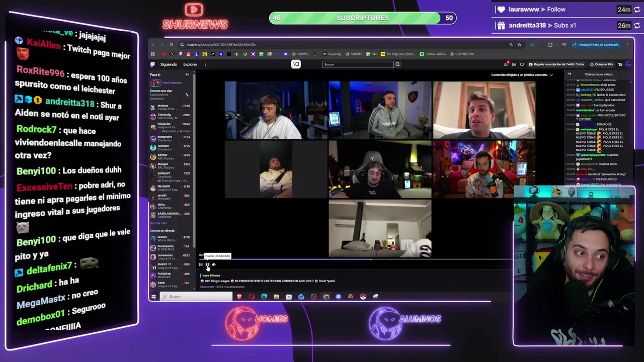The width and height of the screenshot is (644, 362).
Task: Open TheGrefg channel in sidebar
Action: [x=170, y=116]
